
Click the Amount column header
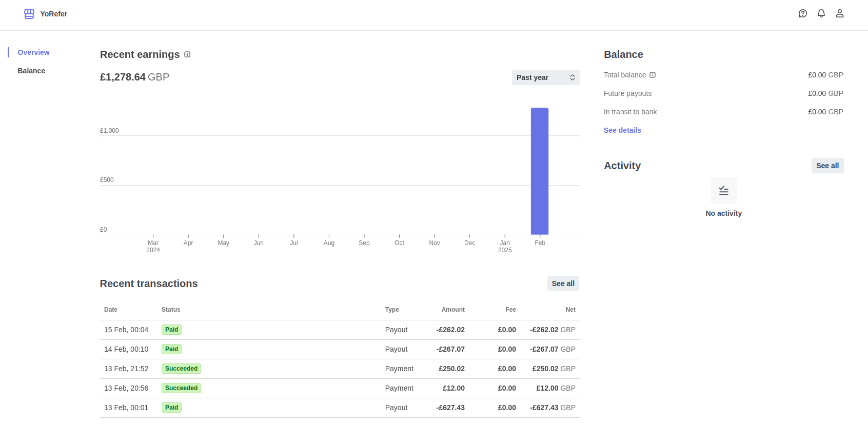coord(453,310)
